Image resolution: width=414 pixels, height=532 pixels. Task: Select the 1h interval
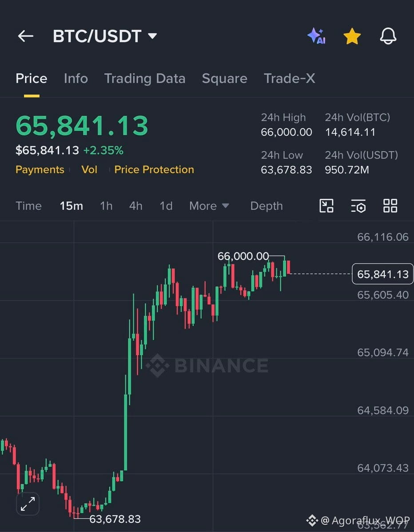point(106,206)
